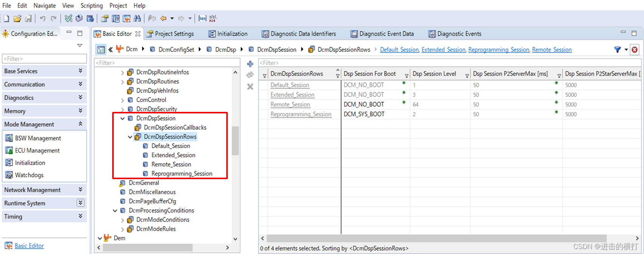Screen dimensions: 644x254
Task: Click the orange Back navigation arrow
Action: click(x=163, y=19)
